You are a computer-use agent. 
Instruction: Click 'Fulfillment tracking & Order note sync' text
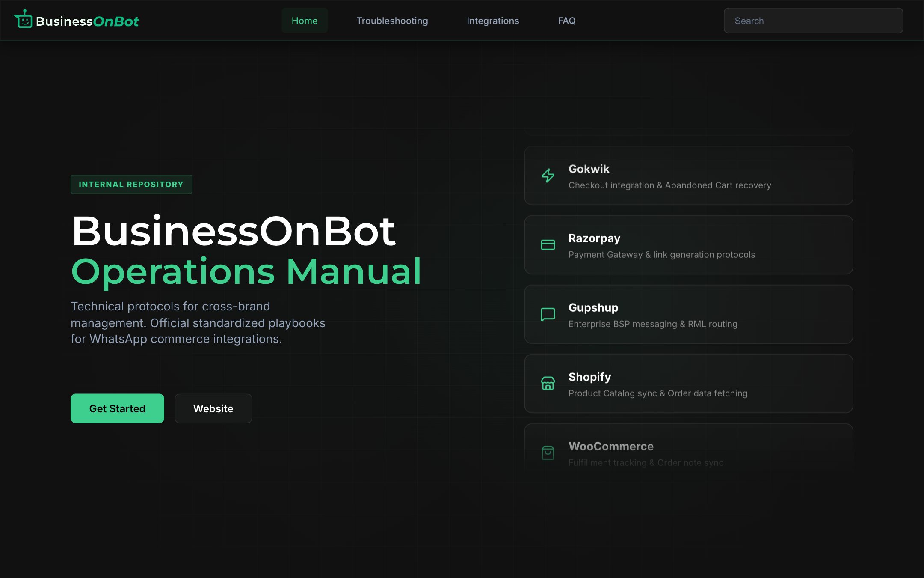[x=646, y=463]
